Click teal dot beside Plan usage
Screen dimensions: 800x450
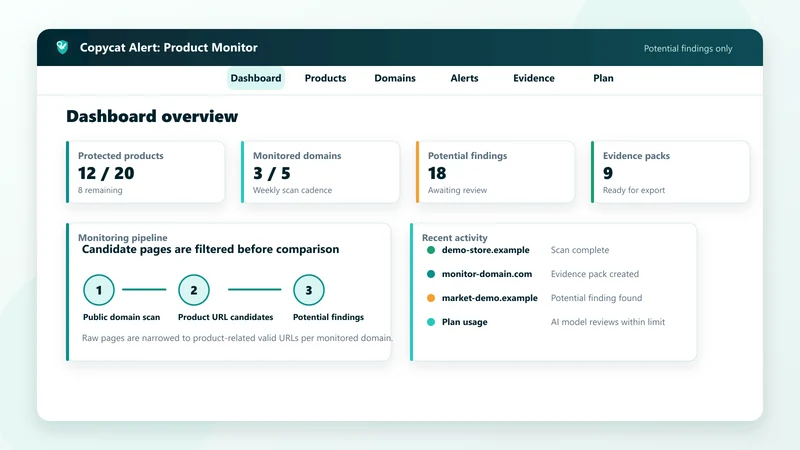pos(431,322)
